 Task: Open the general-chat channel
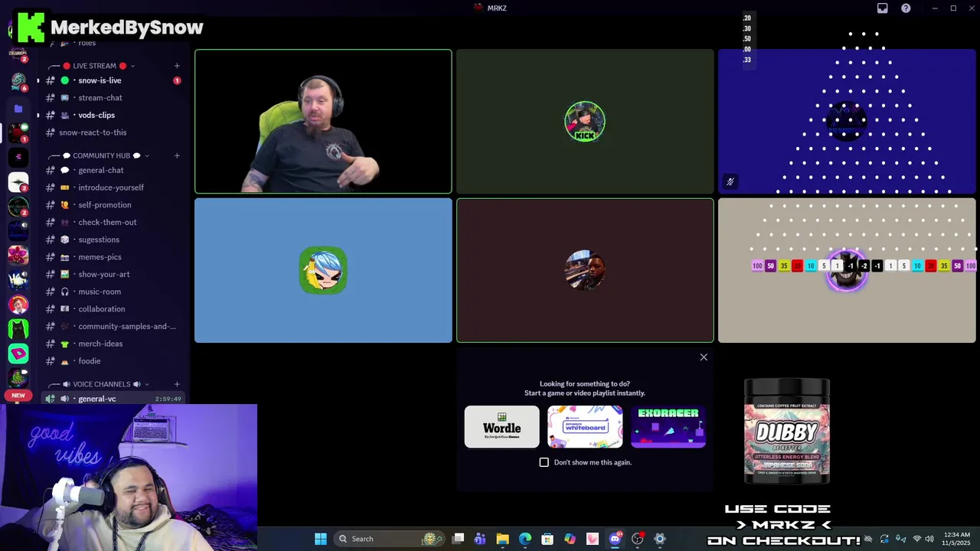pos(113,170)
